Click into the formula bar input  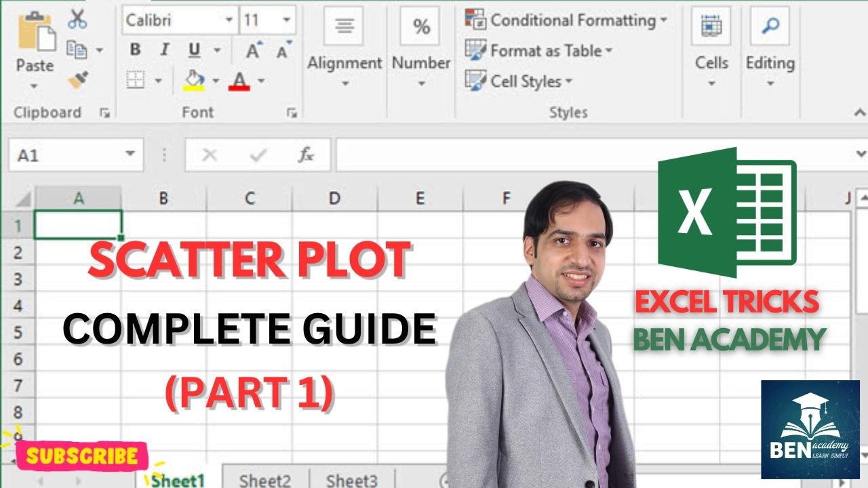[x=595, y=155]
